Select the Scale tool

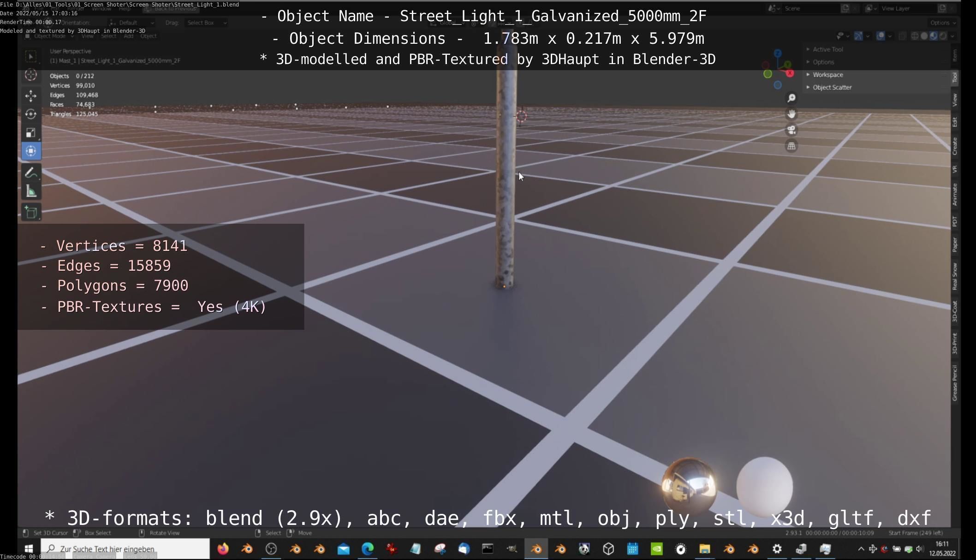click(x=31, y=133)
